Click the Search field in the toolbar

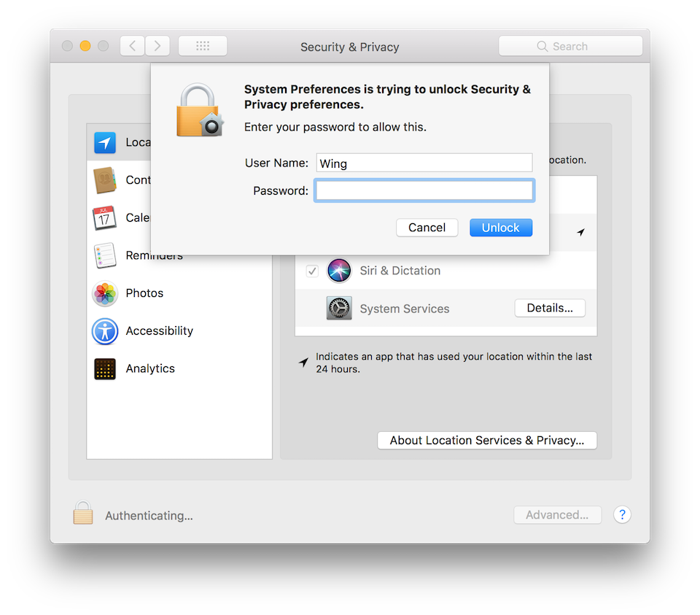[x=570, y=46]
